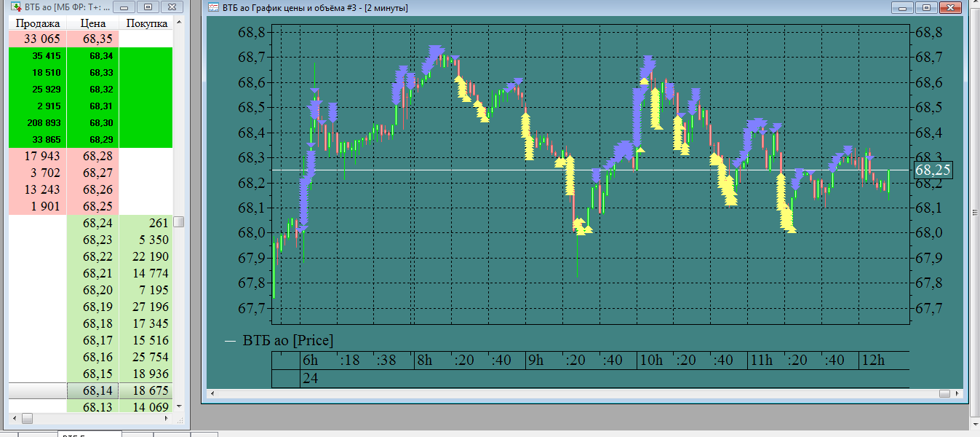Select the ВТБ ао [Price] legend label
Screen dimensions: 980x437
click(288, 340)
